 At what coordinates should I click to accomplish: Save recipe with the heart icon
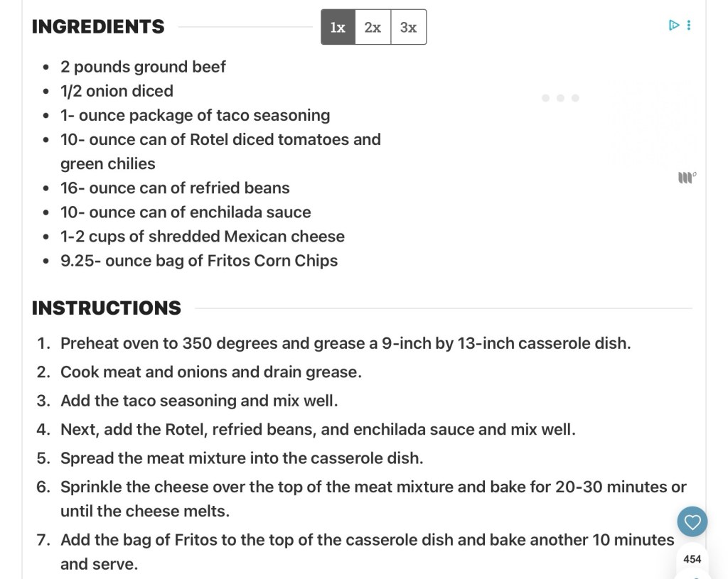pos(692,522)
